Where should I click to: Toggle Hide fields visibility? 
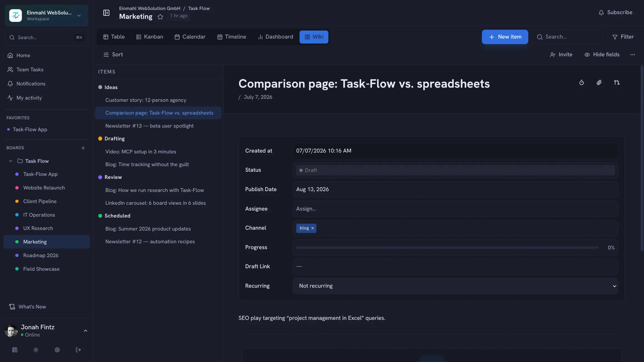602,55
